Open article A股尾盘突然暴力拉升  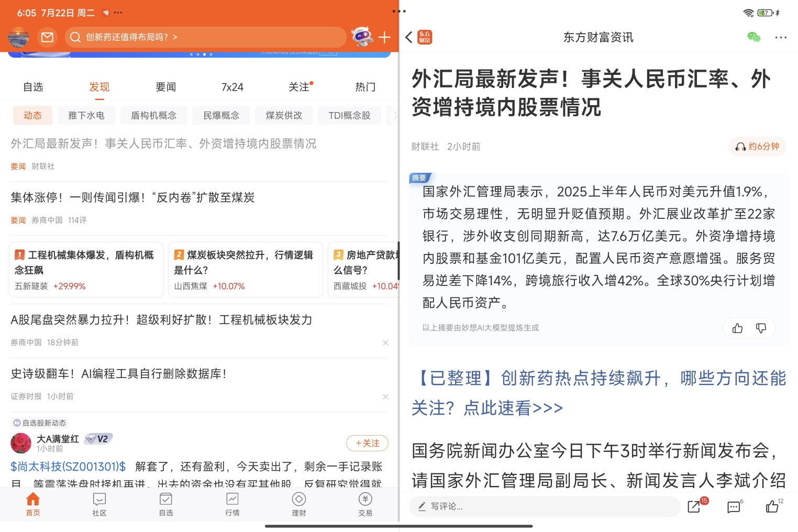[x=161, y=320]
